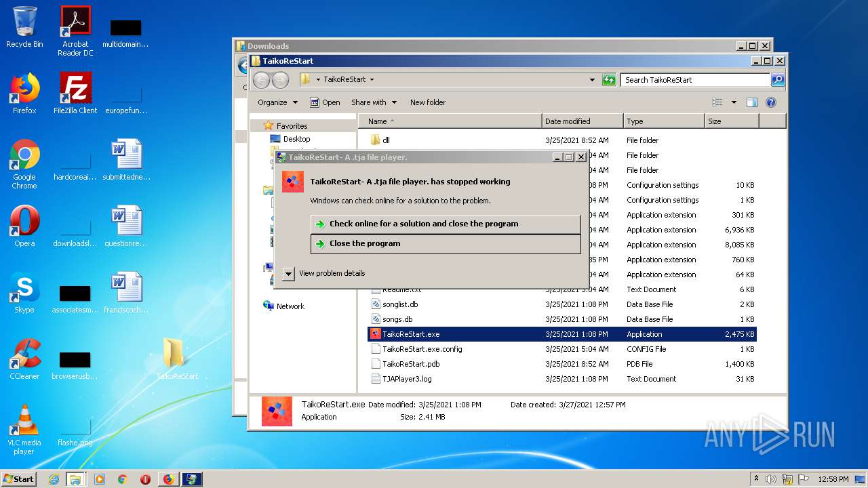Open media player taskbar icon
868x488 pixels.
click(x=99, y=479)
